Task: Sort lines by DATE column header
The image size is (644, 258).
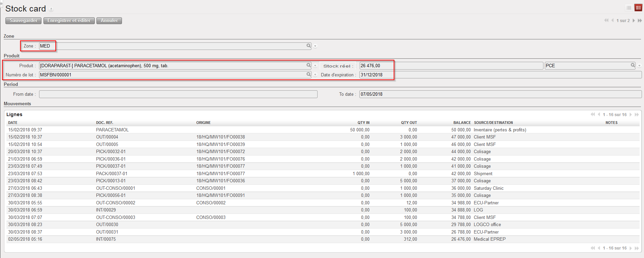Action: 13,123
